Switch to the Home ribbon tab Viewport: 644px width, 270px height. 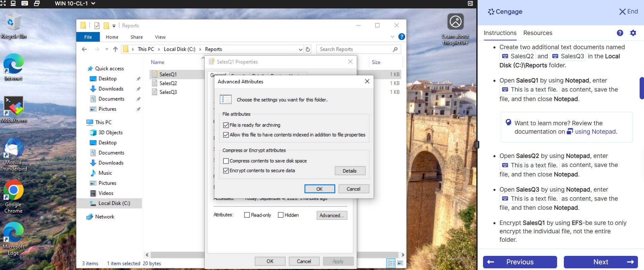(x=112, y=37)
